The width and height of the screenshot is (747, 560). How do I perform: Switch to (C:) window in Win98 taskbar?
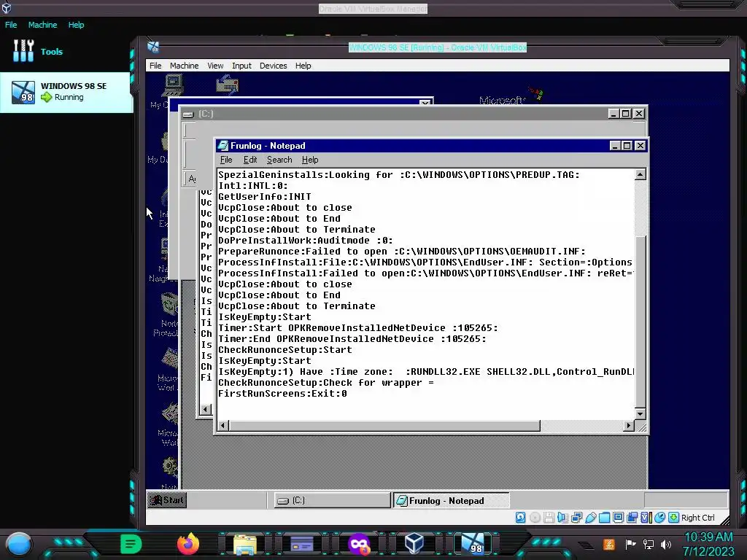(x=332, y=500)
